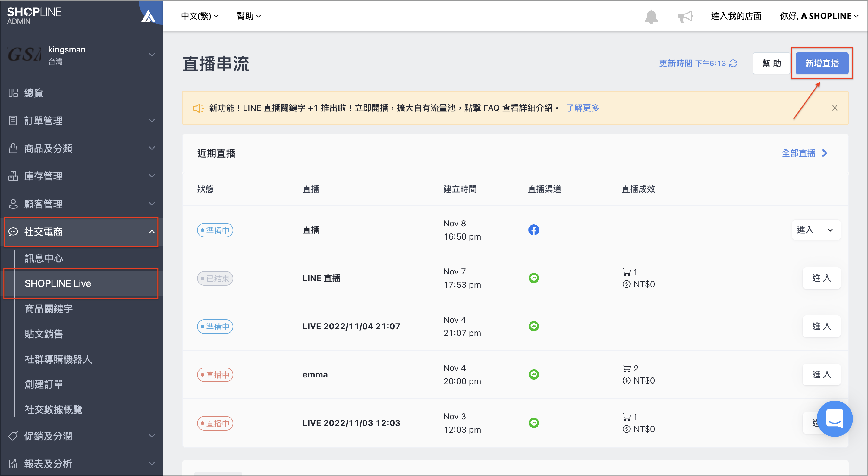The width and height of the screenshot is (868, 476).
Task: Open the announcements megaphone icon
Action: (685, 16)
